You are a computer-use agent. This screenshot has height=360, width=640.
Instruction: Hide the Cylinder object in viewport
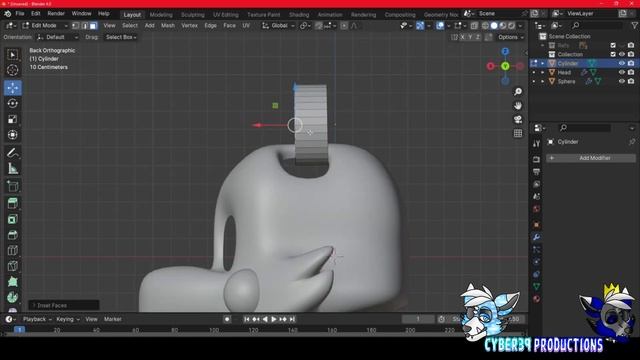coord(622,63)
